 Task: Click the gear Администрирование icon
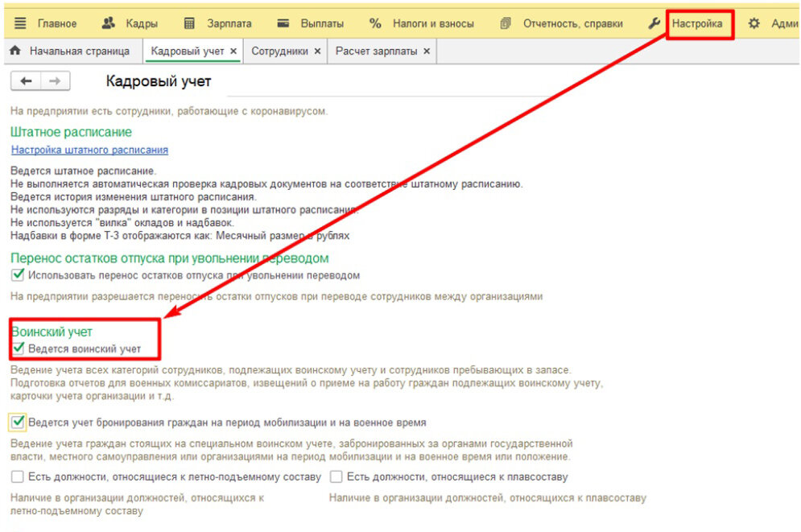754,23
